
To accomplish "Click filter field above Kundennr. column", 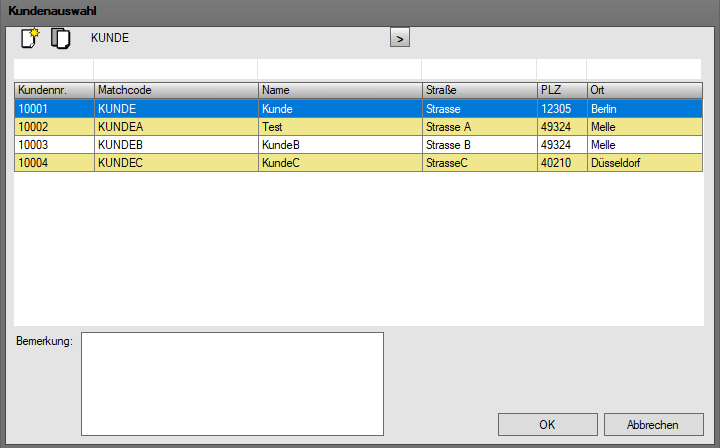I will click(53, 70).
